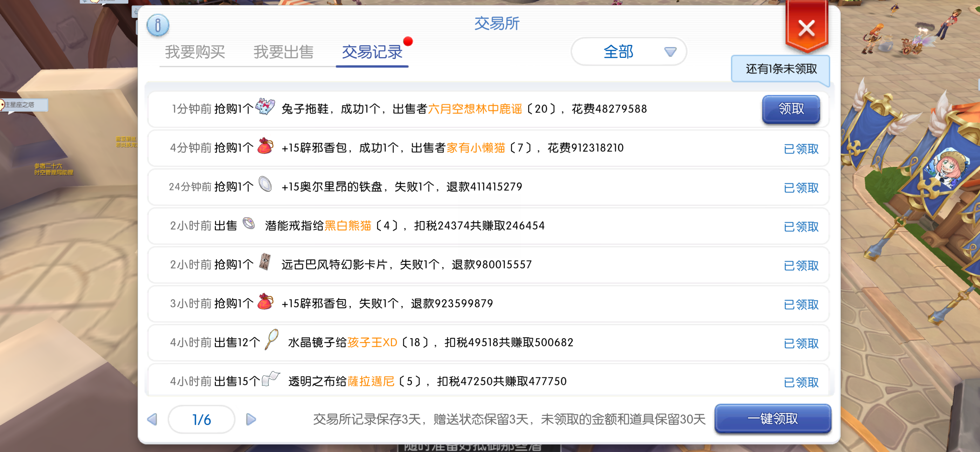
Task: Click the red sachet icon in 4-minute record
Action: pyautogui.click(x=265, y=146)
